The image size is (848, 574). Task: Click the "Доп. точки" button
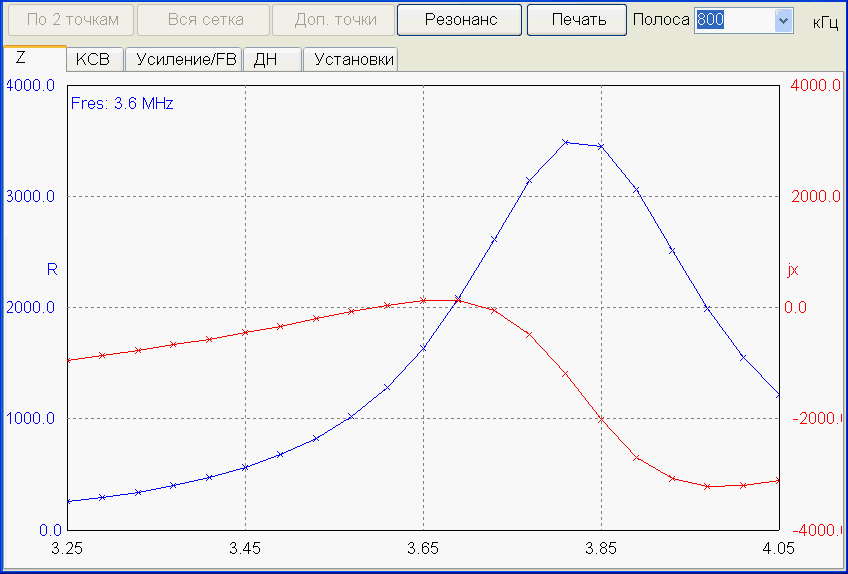coord(336,20)
